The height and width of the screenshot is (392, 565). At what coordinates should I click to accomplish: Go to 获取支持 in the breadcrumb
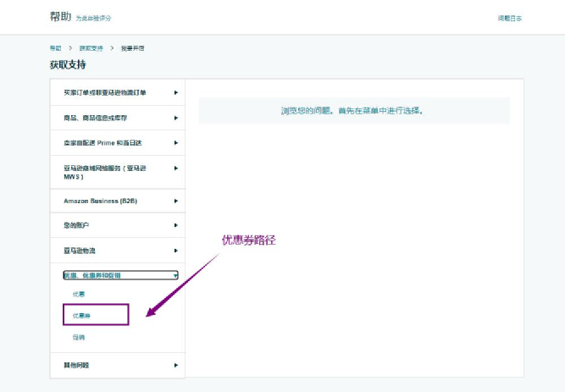(x=91, y=48)
